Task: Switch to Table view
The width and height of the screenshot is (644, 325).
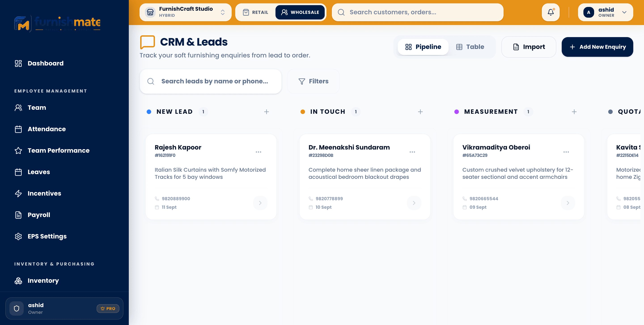Action: pos(470,47)
